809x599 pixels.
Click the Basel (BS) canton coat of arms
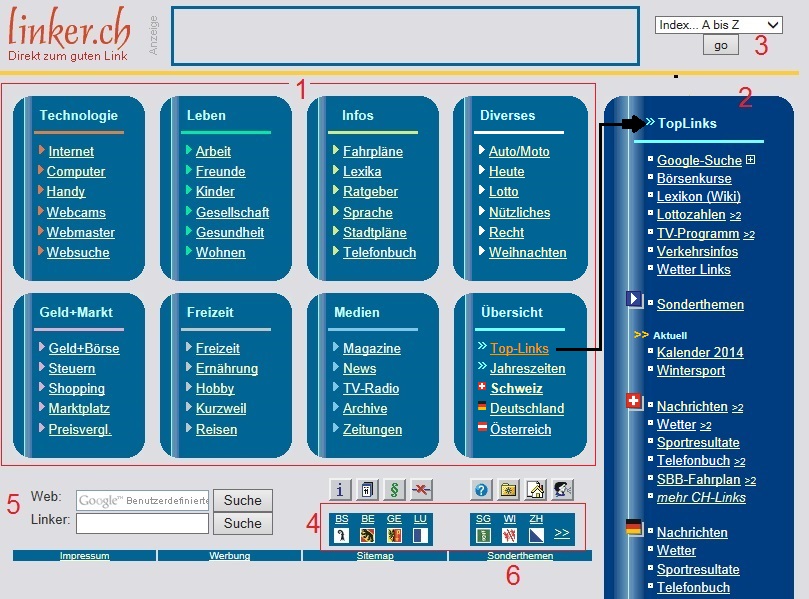click(342, 535)
